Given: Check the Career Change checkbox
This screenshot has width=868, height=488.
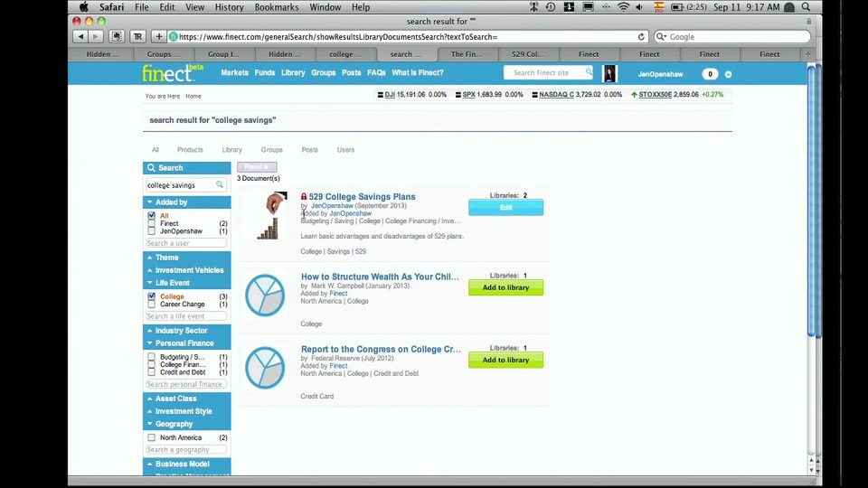Looking at the screenshot, I should (152, 305).
